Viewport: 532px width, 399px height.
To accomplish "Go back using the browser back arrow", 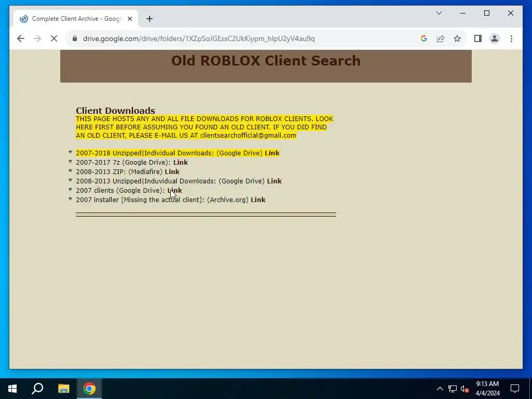I will pos(21,38).
